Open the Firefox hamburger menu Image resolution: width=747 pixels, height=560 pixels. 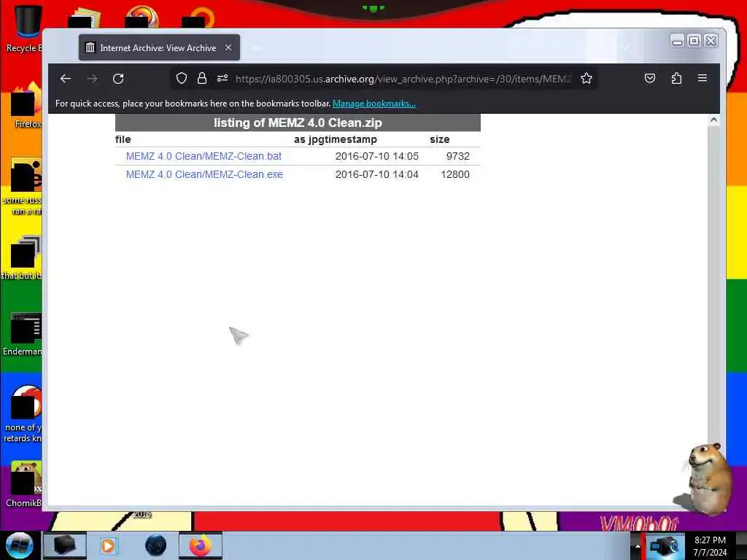point(703,78)
